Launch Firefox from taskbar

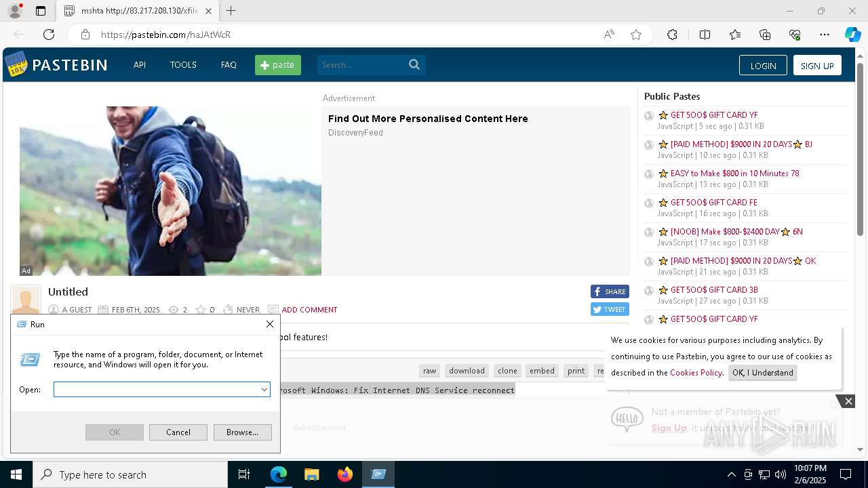[345, 474]
